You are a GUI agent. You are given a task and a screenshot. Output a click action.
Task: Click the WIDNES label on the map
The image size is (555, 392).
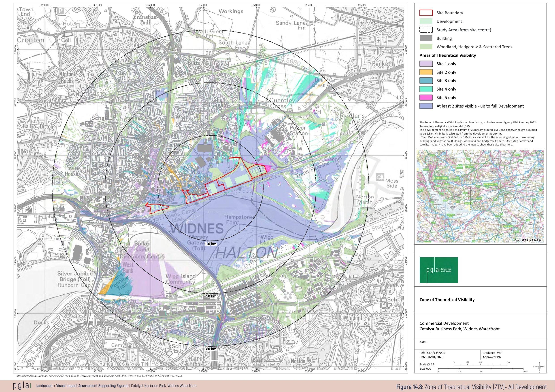click(197, 228)
